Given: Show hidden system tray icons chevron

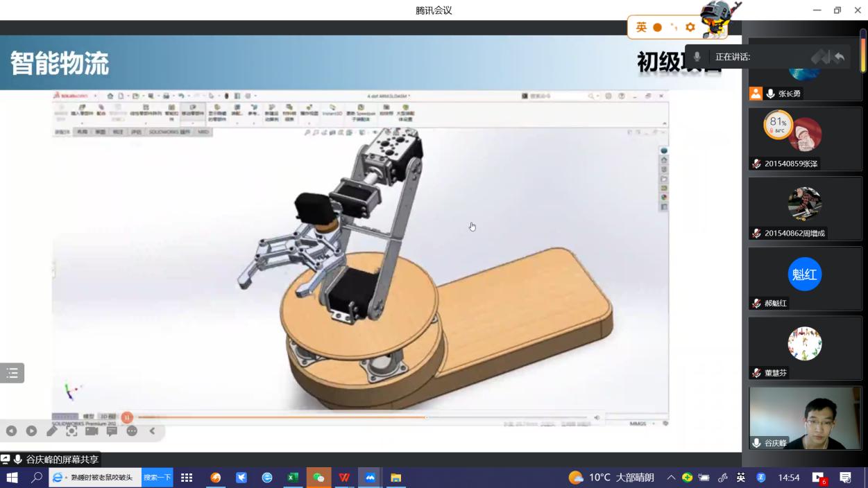Looking at the screenshot, I should pyautogui.click(x=671, y=478).
